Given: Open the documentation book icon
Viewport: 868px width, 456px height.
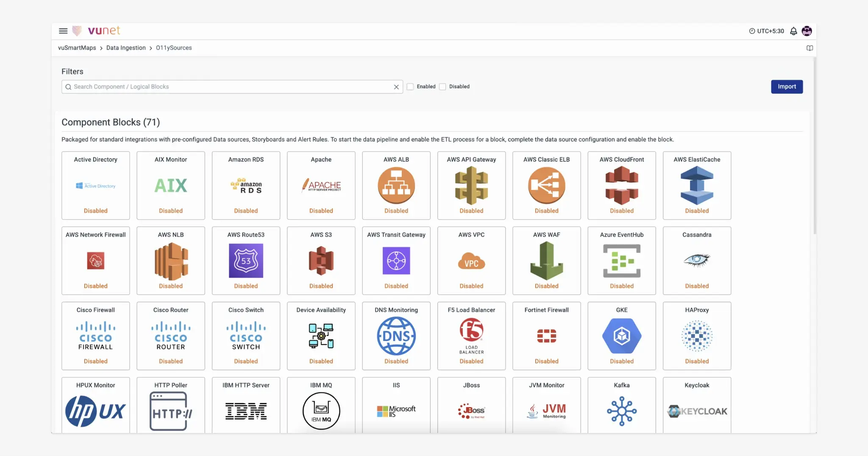Looking at the screenshot, I should click(x=810, y=48).
